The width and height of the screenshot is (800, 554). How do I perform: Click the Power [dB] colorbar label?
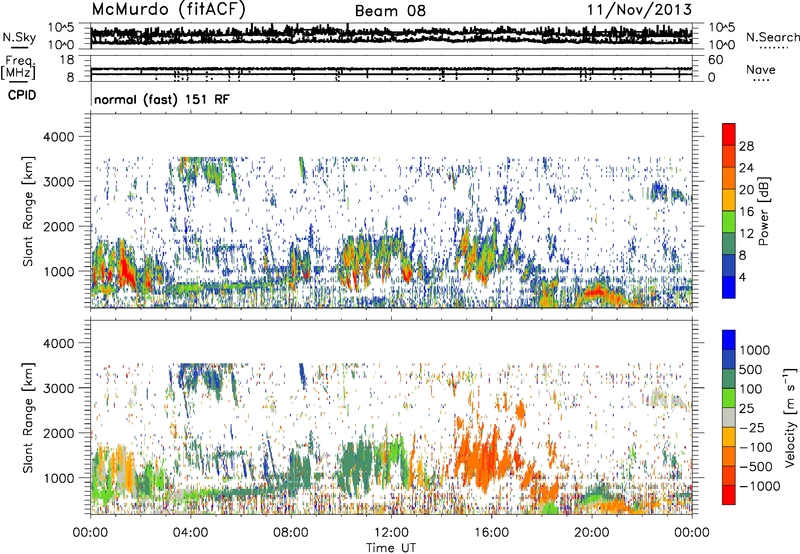[763, 211]
